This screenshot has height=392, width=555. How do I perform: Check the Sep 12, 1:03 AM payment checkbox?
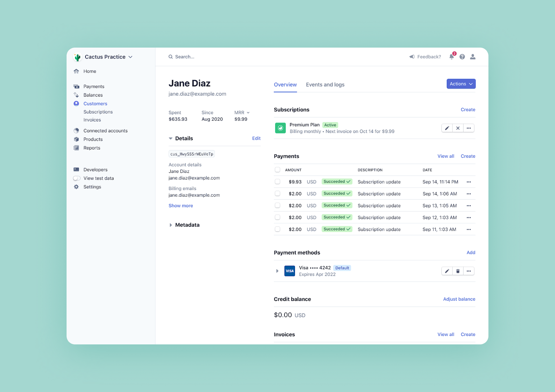[x=277, y=217]
